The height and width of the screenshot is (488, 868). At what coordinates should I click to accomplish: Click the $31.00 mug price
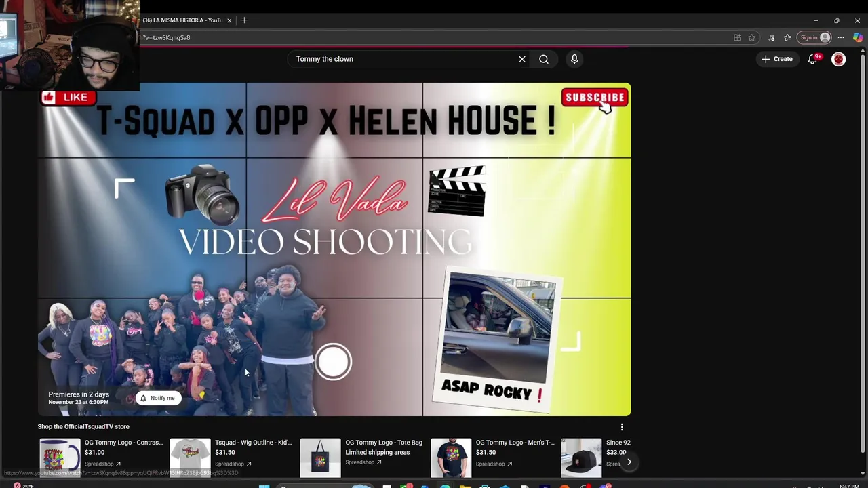pos(95,452)
